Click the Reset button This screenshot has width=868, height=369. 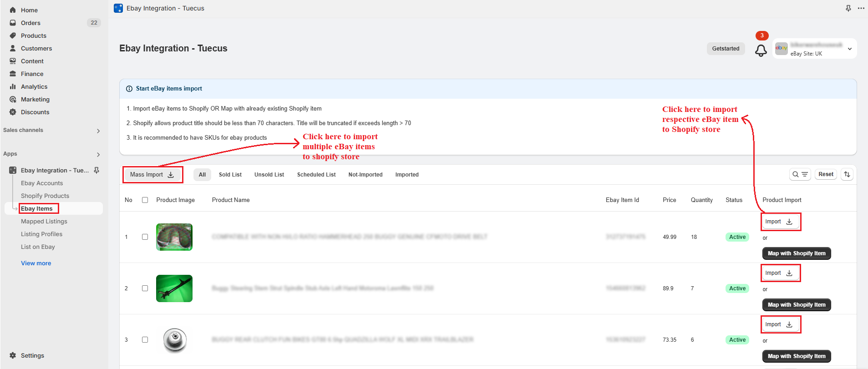(826, 174)
